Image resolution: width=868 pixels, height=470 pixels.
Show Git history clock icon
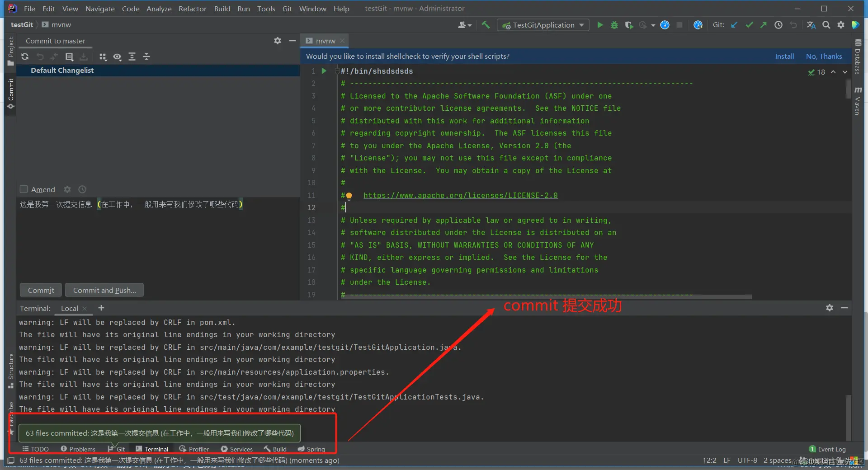pyautogui.click(x=778, y=25)
